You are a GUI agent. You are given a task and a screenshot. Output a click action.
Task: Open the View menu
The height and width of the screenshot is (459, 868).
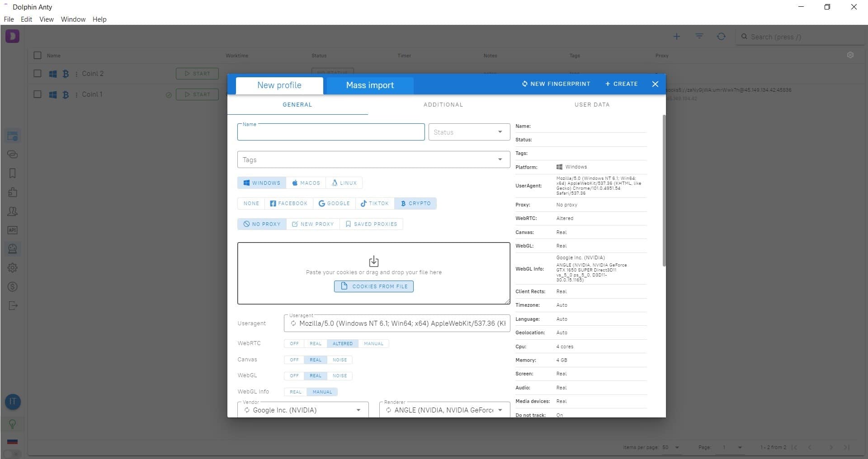[x=46, y=19]
